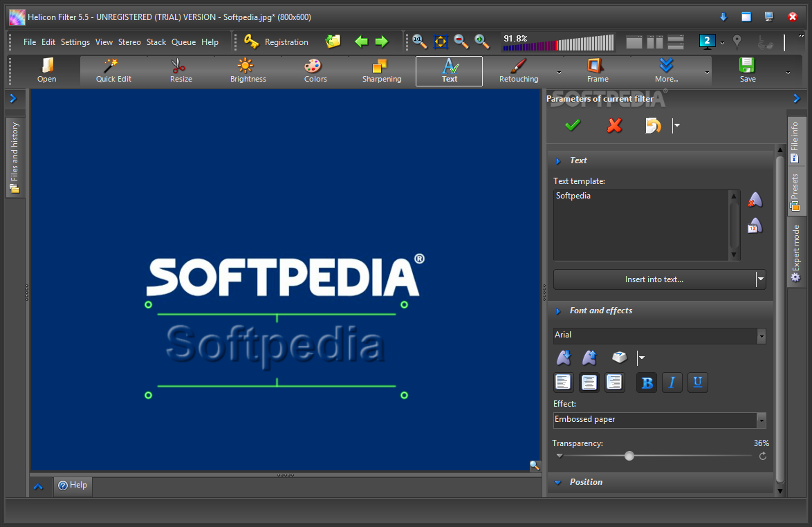Select the Sharpening filter tool
This screenshot has width=812, height=527.
click(x=381, y=71)
